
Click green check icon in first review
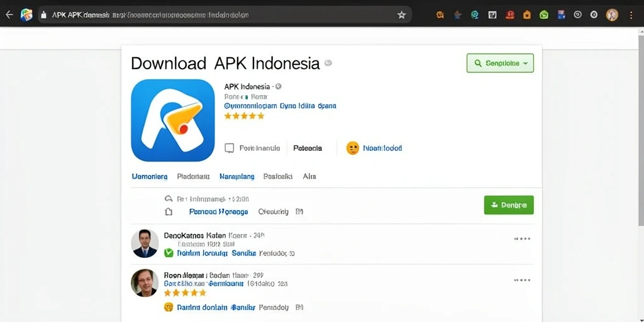coord(169,253)
